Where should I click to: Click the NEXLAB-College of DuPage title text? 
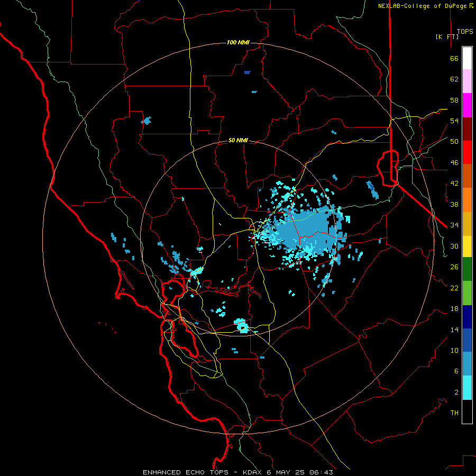click(425, 6)
